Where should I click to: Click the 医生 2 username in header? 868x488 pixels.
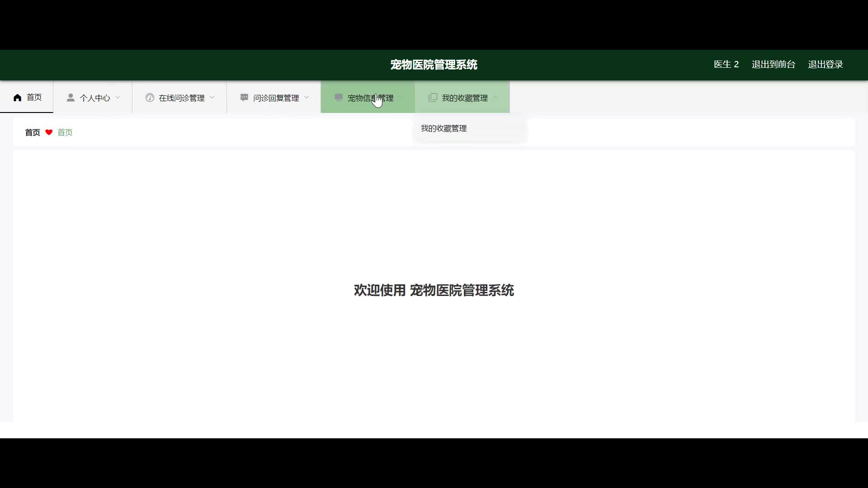[726, 65]
